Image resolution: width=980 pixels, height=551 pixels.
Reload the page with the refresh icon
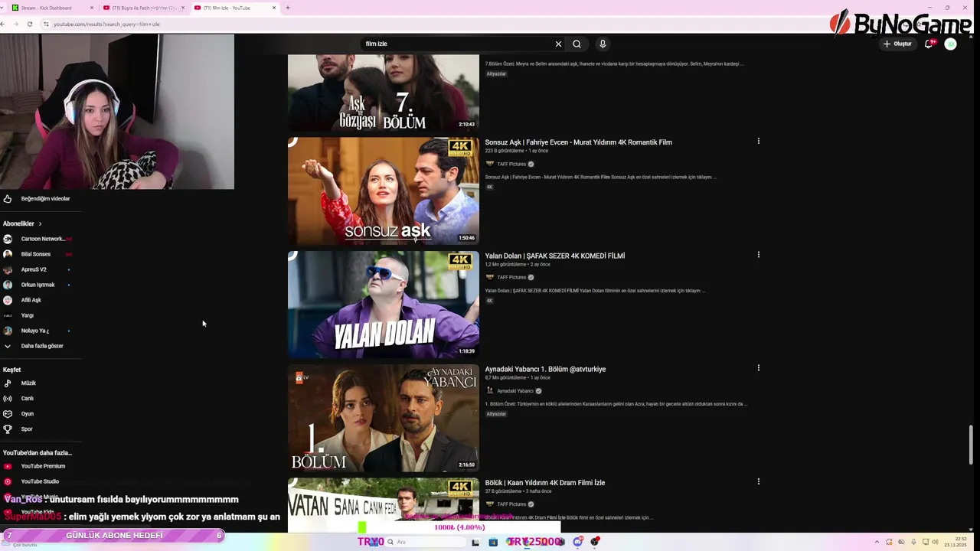click(x=30, y=24)
